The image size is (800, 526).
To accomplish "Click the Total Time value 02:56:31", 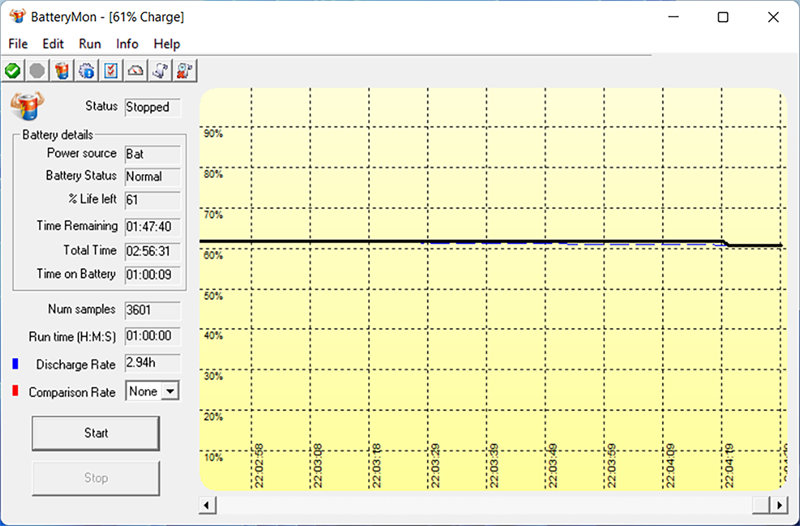I will (153, 251).
